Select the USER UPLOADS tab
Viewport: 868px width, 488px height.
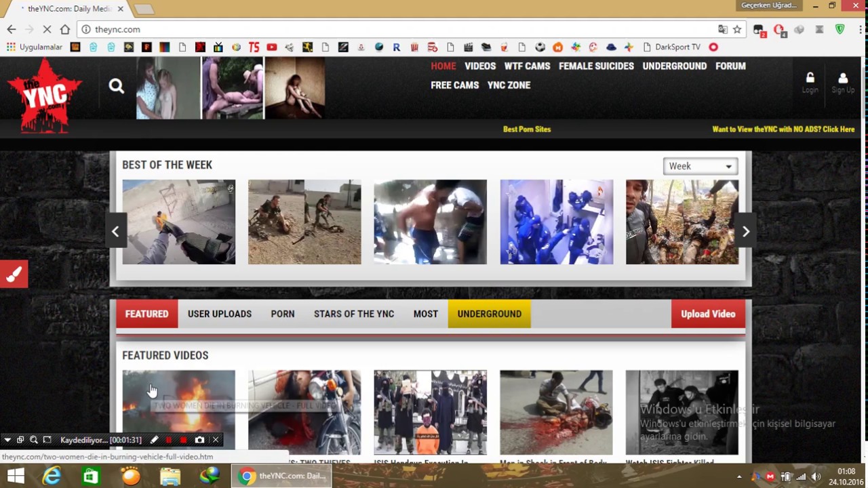(219, 314)
